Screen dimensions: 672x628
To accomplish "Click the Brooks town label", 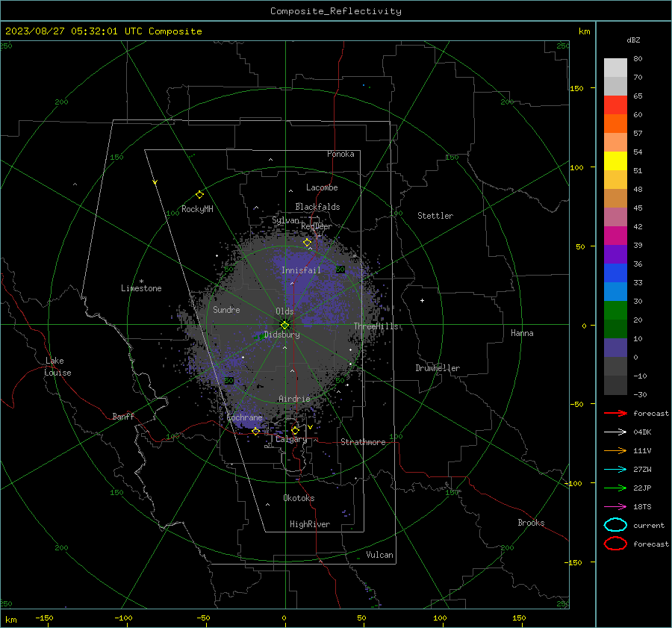I will (x=531, y=523).
